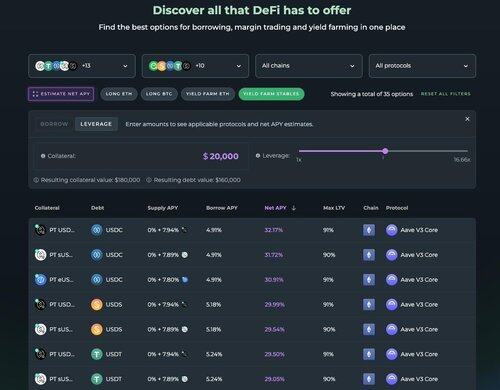500x390 pixels.
Task: Click Aave icon in 32.17% row
Action: tap(392, 230)
